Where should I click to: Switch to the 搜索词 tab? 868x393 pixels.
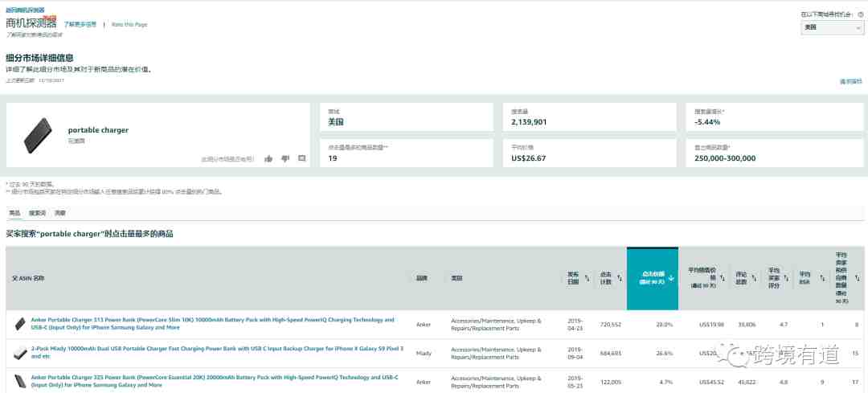[x=37, y=212]
